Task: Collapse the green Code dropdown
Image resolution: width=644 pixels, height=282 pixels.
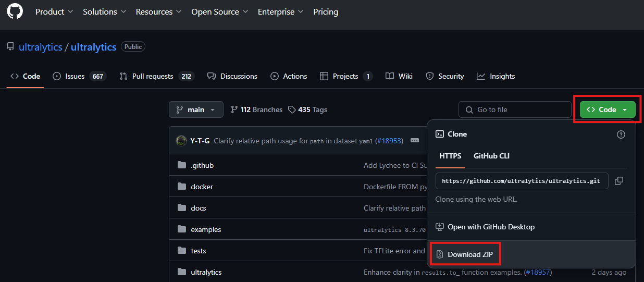Action: click(607, 109)
